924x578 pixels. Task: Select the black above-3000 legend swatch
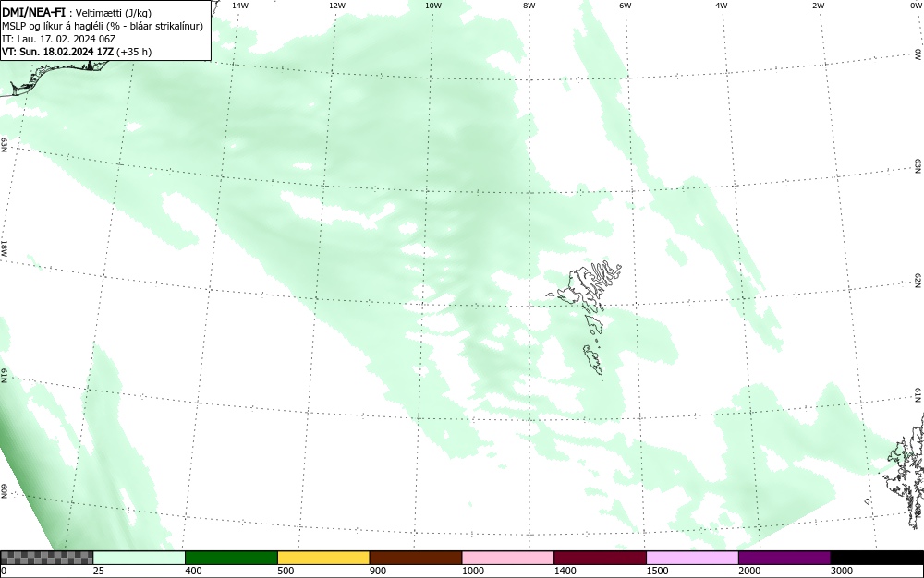click(x=877, y=558)
